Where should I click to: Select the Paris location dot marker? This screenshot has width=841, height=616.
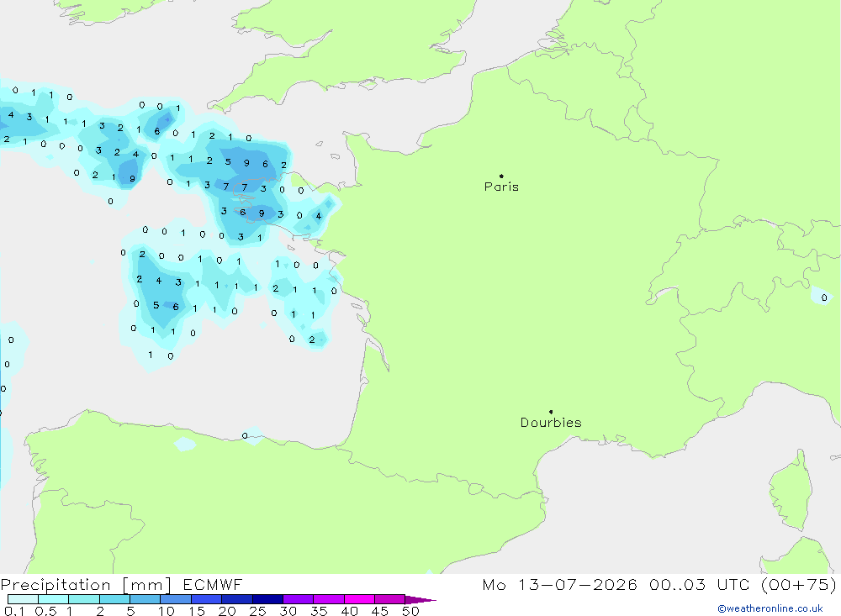pyautogui.click(x=501, y=176)
